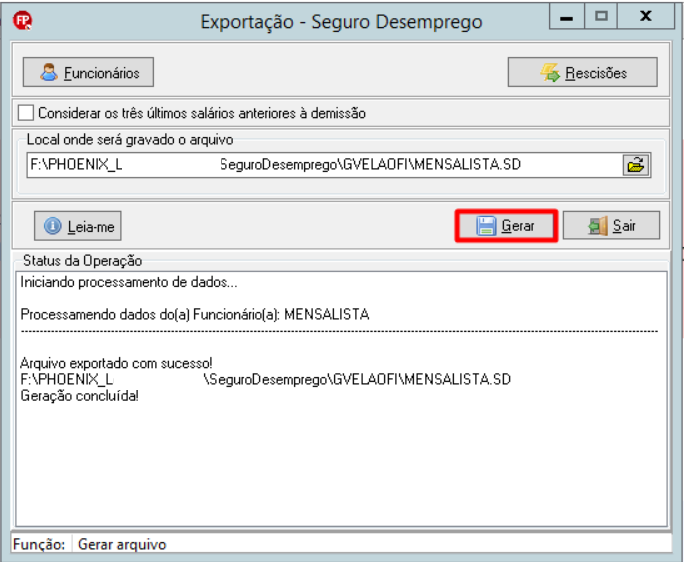Click the exported MENSALISTA.SD path in log
686x562 pixels.
point(266,379)
